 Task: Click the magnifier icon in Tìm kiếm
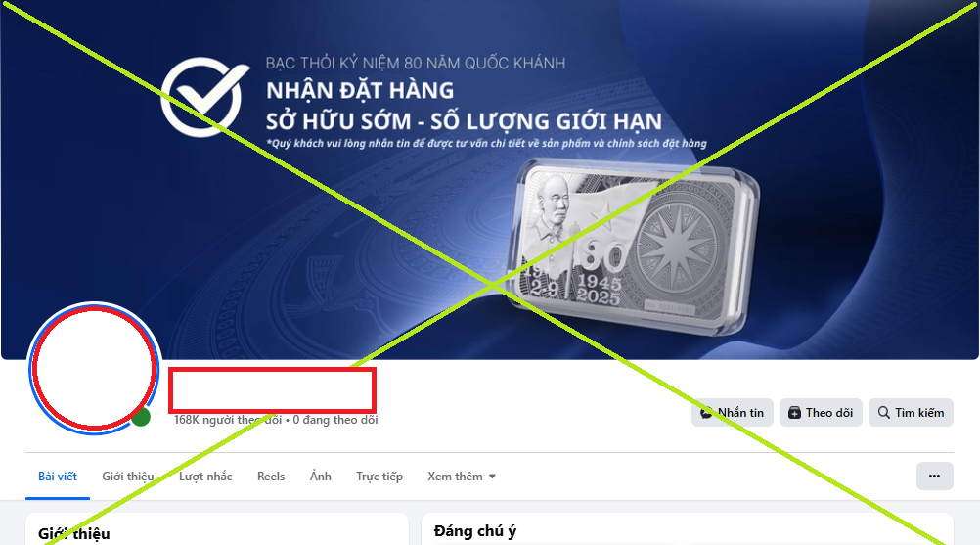pyautogui.click(x=884, y=413)
